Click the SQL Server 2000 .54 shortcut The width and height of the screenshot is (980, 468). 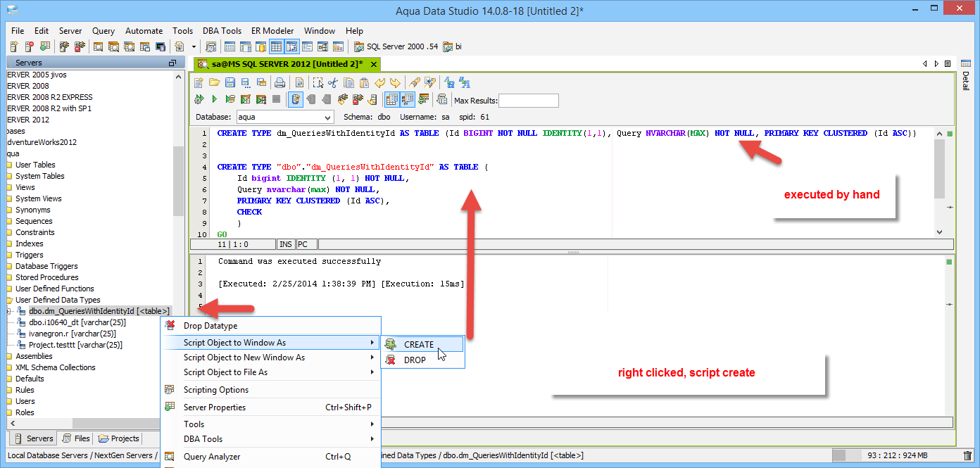pos(396,46)
